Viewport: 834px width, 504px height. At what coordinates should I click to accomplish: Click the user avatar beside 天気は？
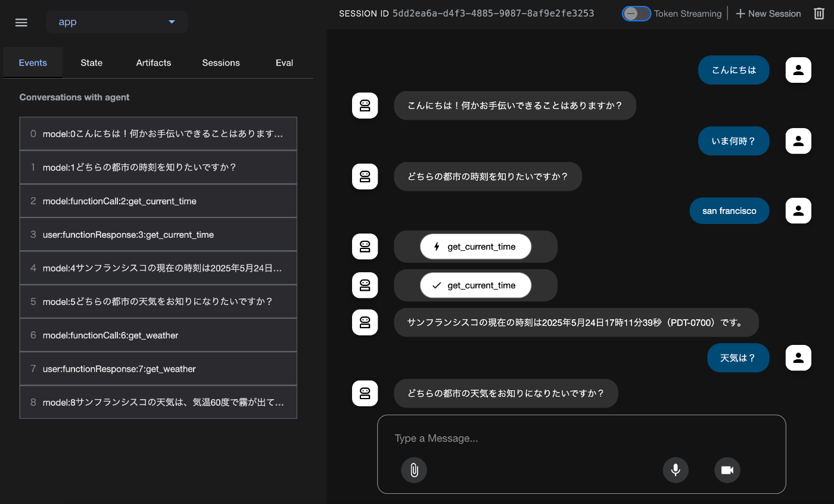(799, 358)
